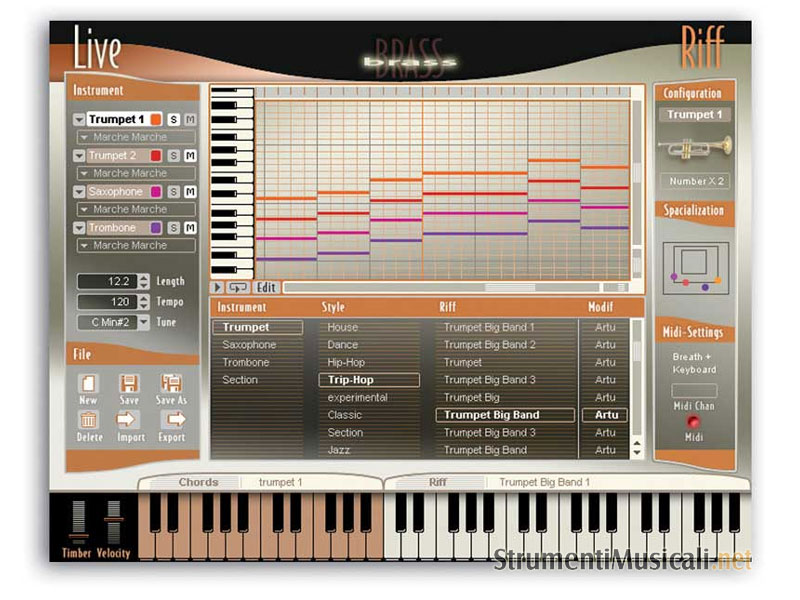Solo the Trumpet 1 track
The image size is (800, 600).
point(173,120)
